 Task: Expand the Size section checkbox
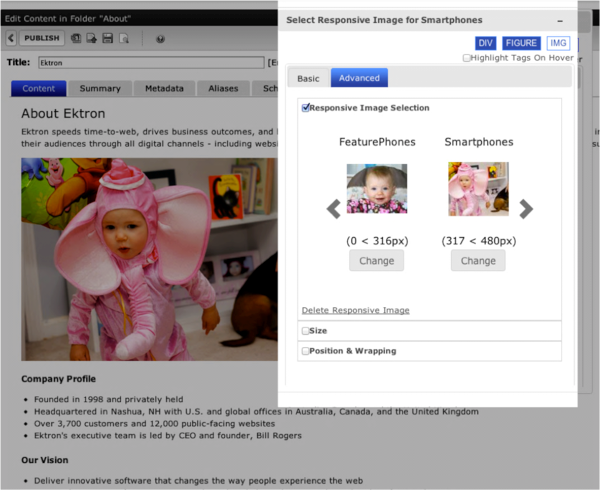(x=305, y=331)
